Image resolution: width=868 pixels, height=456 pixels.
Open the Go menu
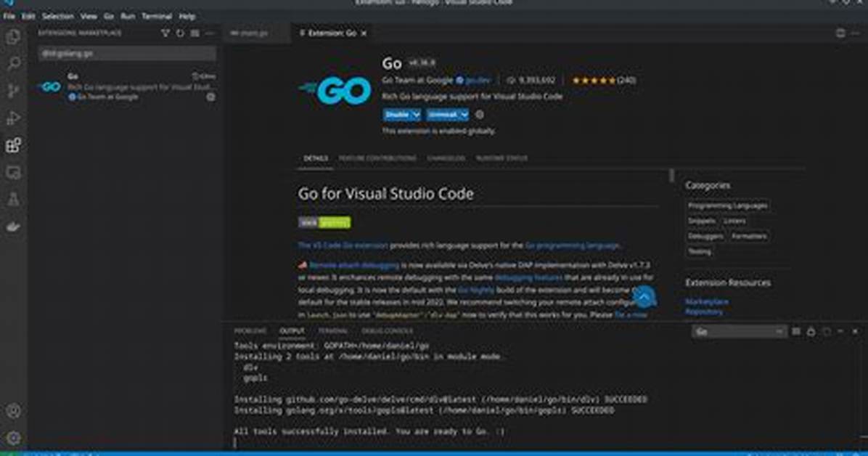[x=109, y=17]
